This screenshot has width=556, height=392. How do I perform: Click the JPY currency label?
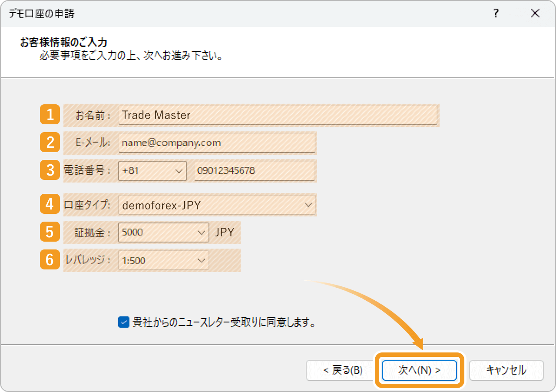tap(225, 233)
